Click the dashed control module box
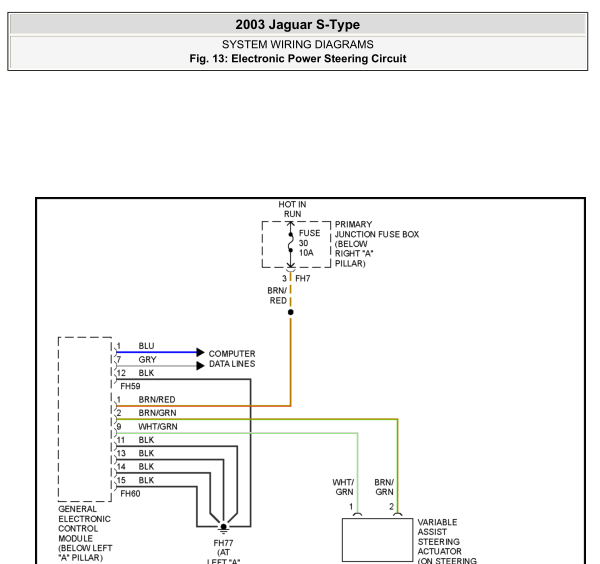The height and width of the screenshot is (564, 600). pos(85,419)
